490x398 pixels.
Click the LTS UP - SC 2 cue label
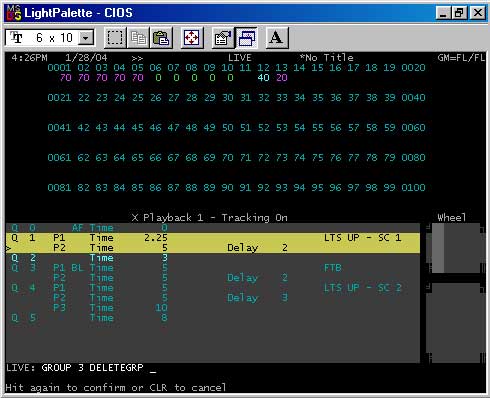[362, 288]
